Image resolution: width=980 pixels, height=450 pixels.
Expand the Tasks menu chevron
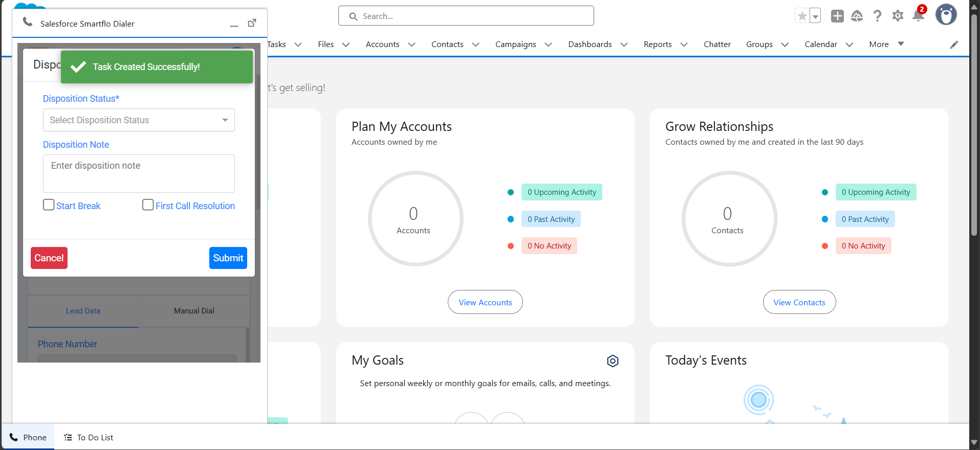point(298,44)
